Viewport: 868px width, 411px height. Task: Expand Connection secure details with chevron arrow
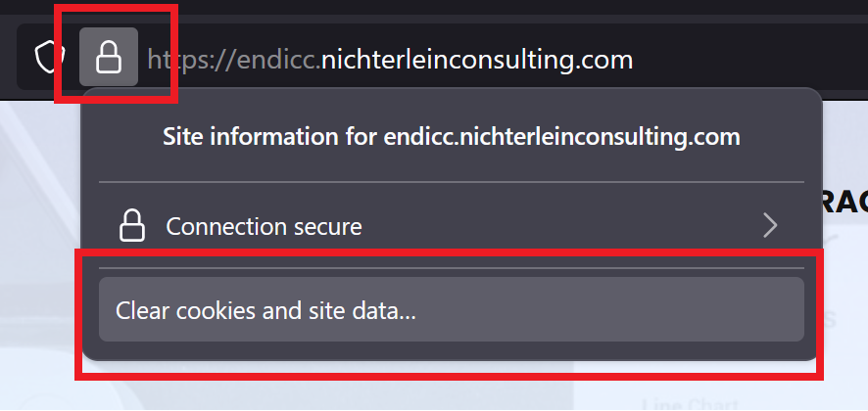point(770,227)
